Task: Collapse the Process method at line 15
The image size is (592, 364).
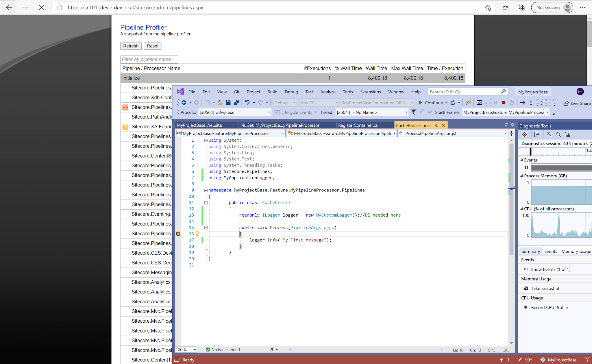Action: click(206, 228)
